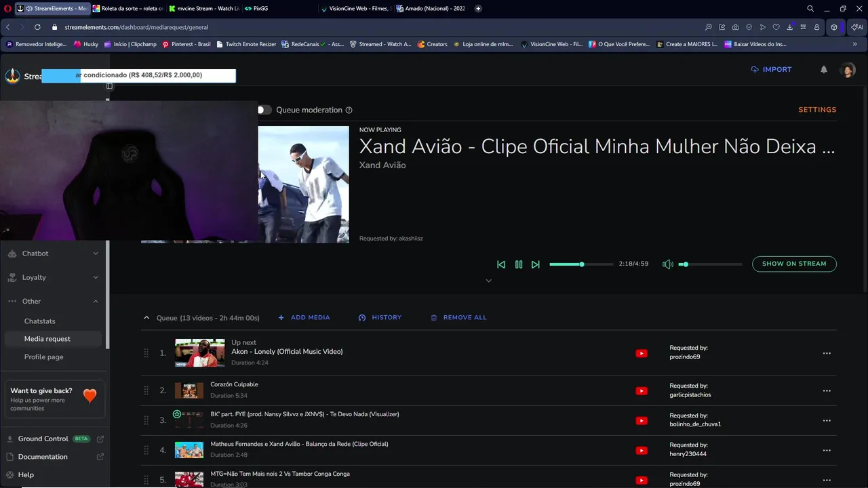Screen dimensions: 868x488
Task: Open the user profile avatar
Action: tap(848, 70)
